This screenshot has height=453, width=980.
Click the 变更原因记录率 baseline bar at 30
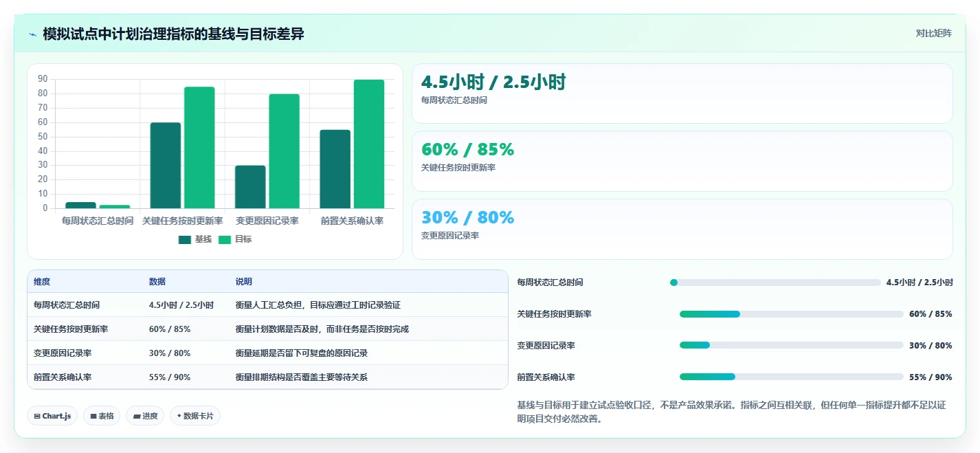250,187
